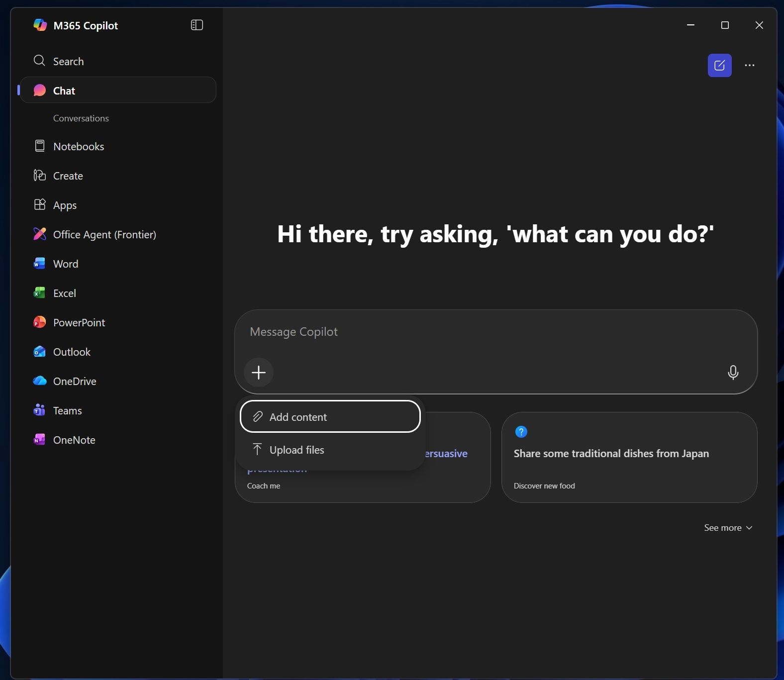Start a new chat with compose icon
This screenshot has height=680, width=784.
click(719, 65)
